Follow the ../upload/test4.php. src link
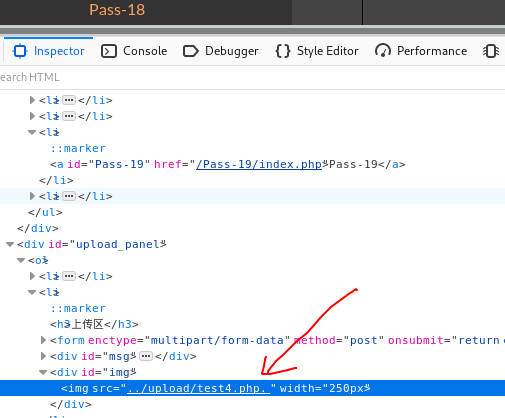 point(198,388)
